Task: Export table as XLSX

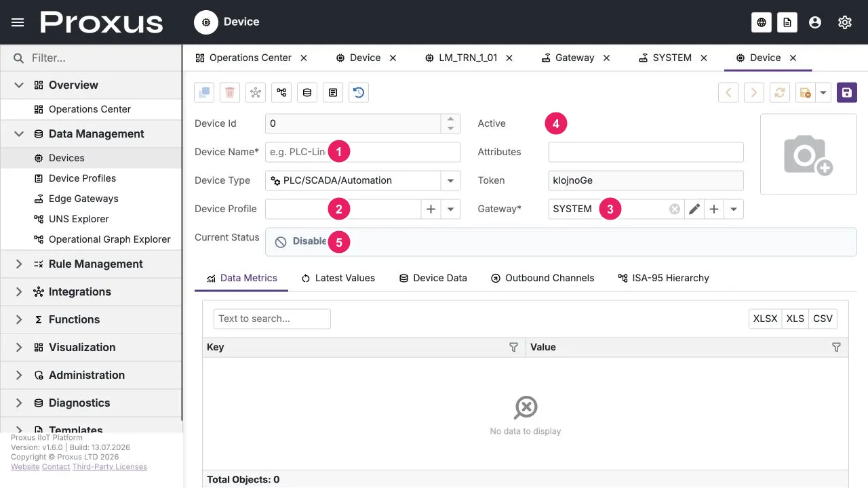Action: coord(766,319)
